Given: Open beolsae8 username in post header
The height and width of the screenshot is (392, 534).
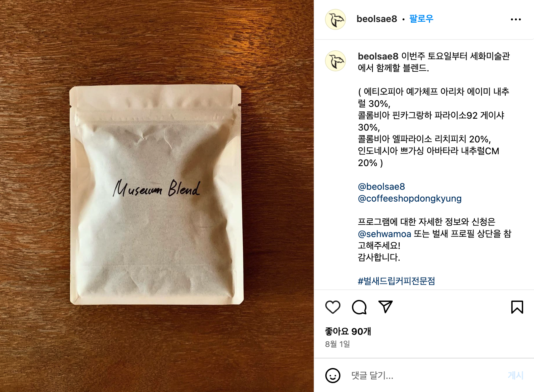Looking at the screenshot, I should tap(377, 19).
